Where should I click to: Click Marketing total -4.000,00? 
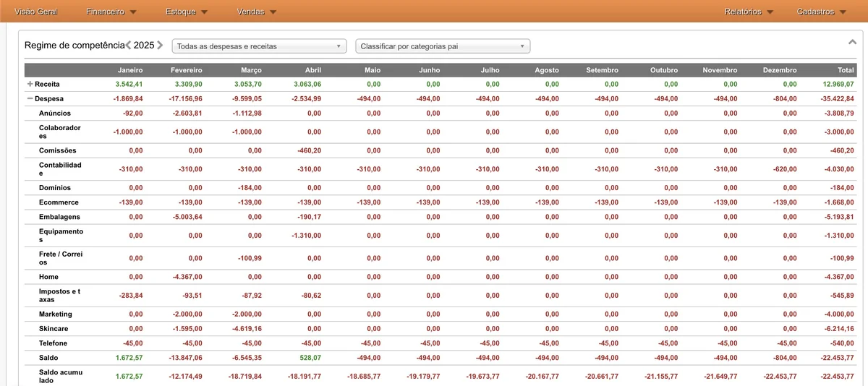(x=839, y=314)
